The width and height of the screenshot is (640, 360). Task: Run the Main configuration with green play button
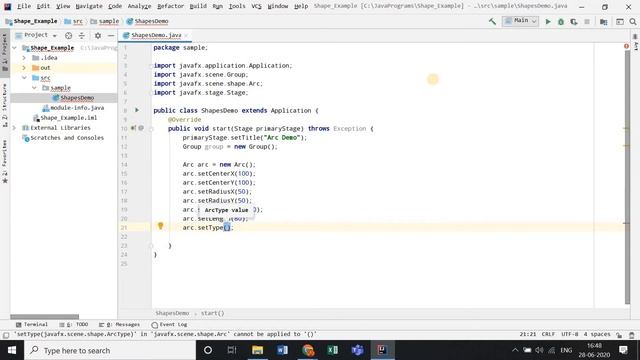pos(548,22)
